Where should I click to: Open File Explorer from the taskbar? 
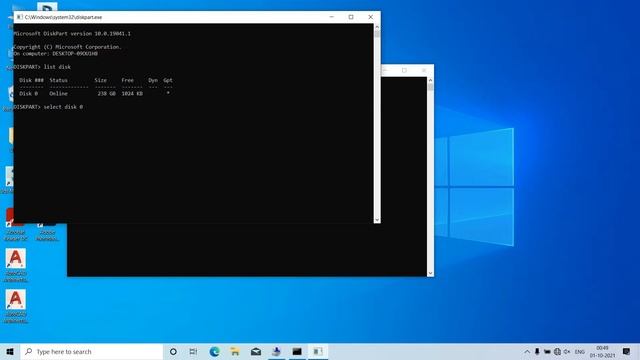point(235,351)
